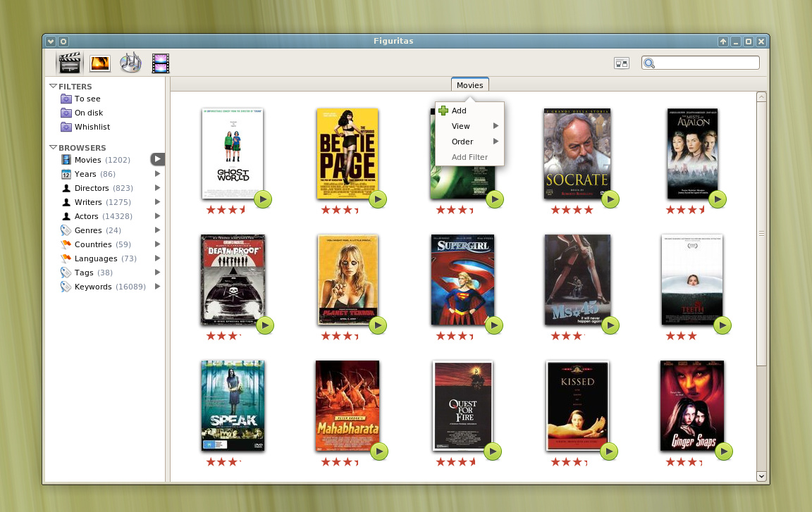The height and width of the screenshot is (512, 812).
Task: Play the Quest for Fire movie
Action: [x=493, y=451]
